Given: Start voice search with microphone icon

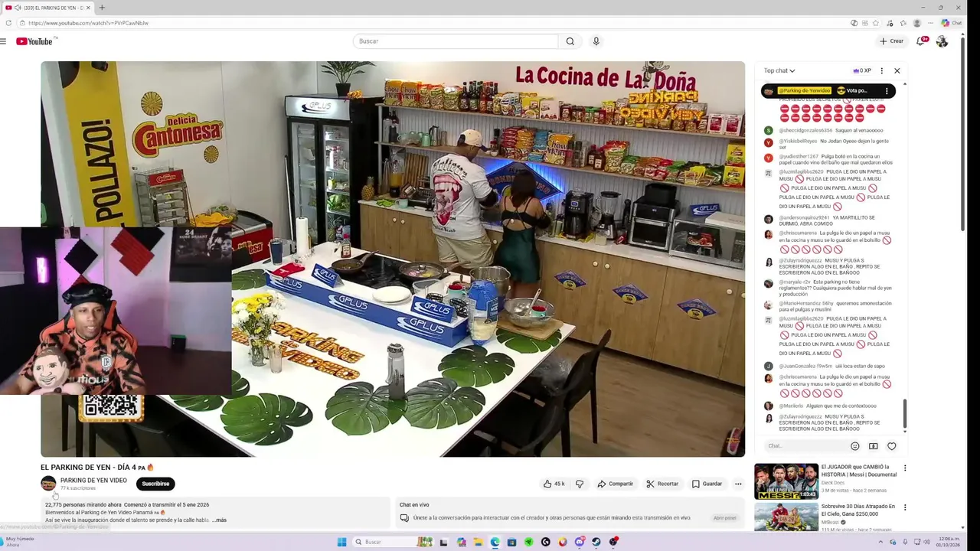Looking at the screenshot, I should [x=596, y=41].
